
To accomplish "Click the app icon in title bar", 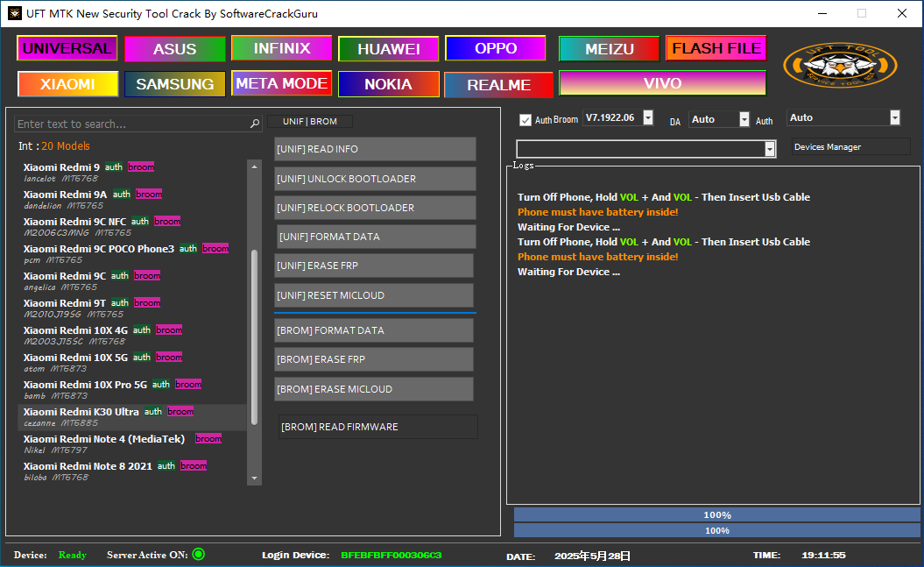I will coord(14,13).
